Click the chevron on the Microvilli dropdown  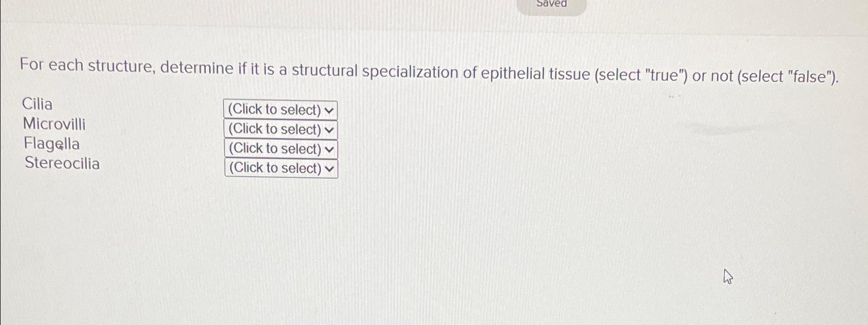[329, 129]
